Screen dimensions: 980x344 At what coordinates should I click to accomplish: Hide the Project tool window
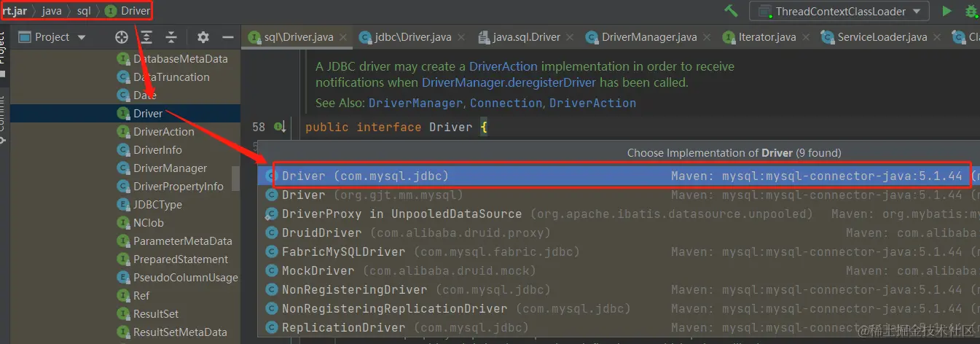coord(228,37)
